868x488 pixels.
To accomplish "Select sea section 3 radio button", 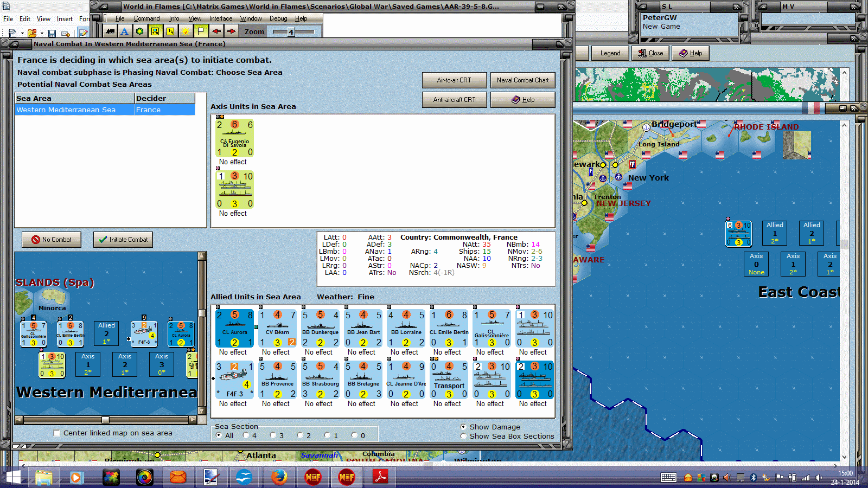I will (273, 435).
